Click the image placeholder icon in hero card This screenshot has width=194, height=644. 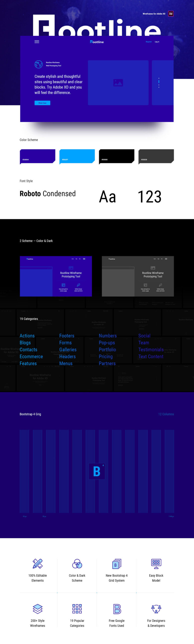point(118,83)
